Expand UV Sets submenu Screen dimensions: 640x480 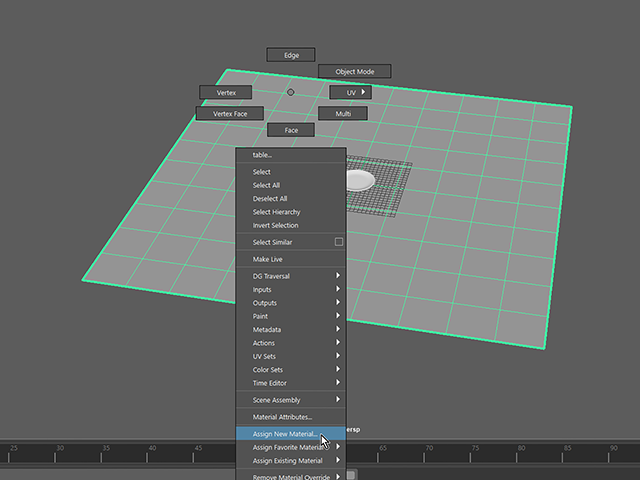291,356
